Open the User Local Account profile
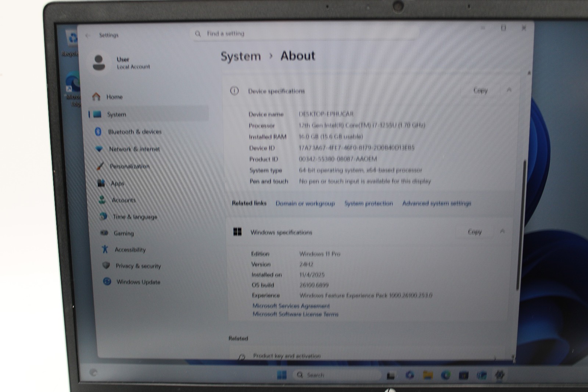Image resolution: width=588 pixels, height=392 pixels. [121, 63]
